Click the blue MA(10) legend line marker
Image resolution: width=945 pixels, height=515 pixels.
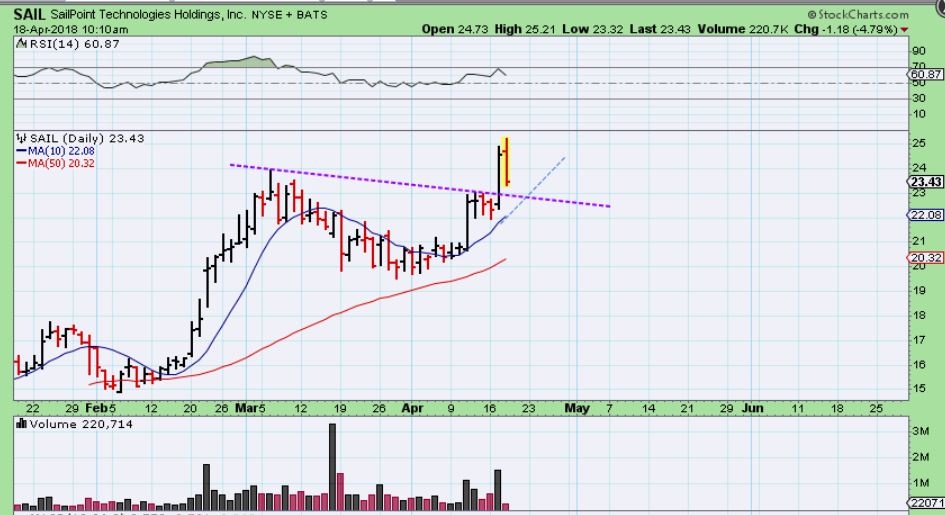[x=20, y=151]
